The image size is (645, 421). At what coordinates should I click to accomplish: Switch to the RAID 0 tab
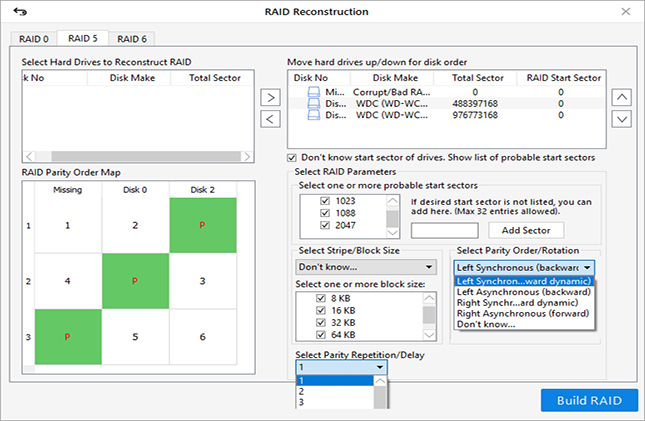[x=32, y=39]
